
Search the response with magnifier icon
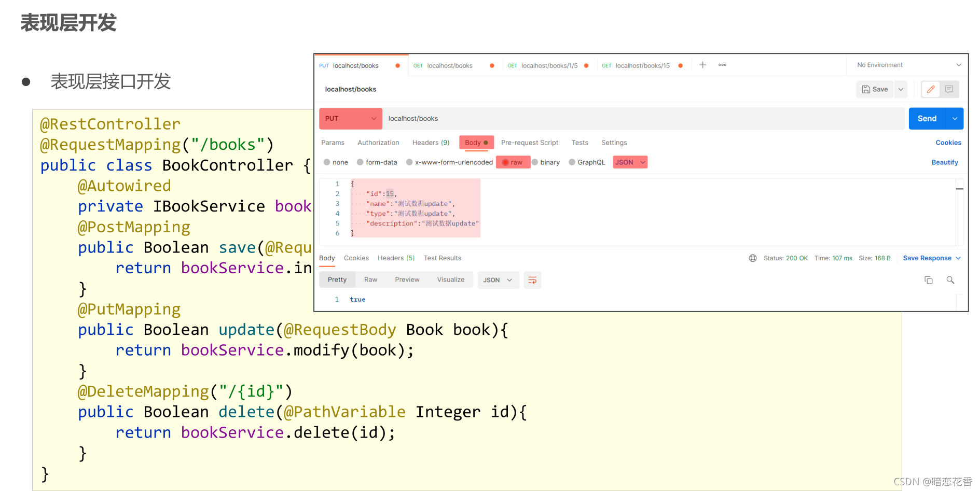pyautogui.click(x=950, y=280)
